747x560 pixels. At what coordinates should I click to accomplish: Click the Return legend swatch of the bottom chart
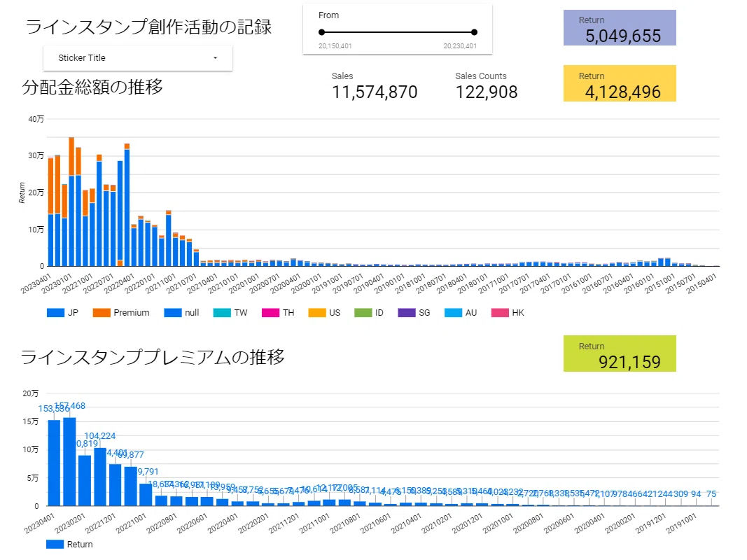55,545
